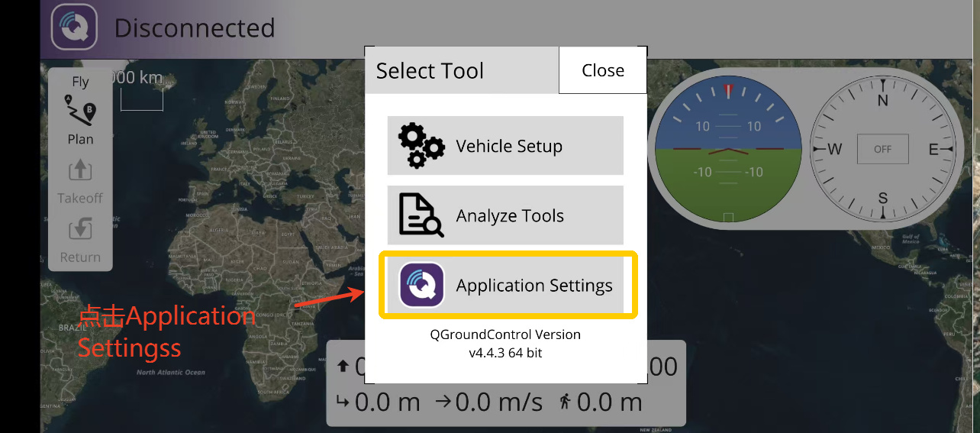Open Analyze Tools

tap(505, 215)
